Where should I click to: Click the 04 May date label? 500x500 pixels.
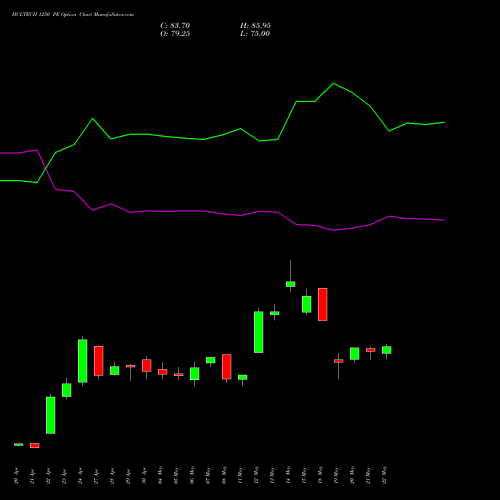[161, 475]
